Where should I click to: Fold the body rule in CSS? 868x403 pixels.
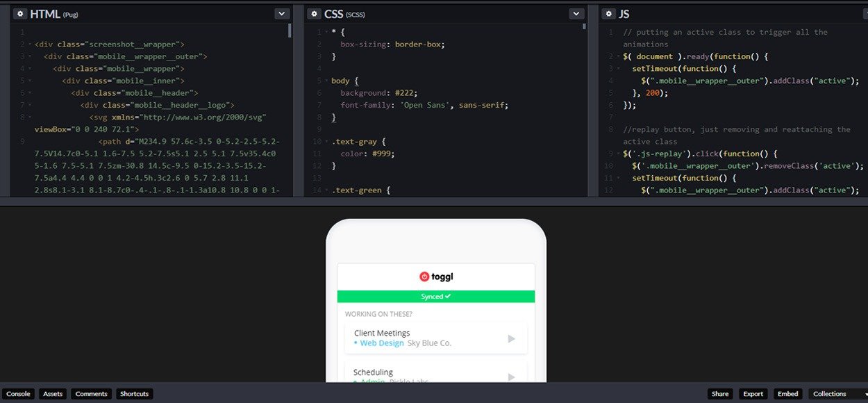click(325, 81)
